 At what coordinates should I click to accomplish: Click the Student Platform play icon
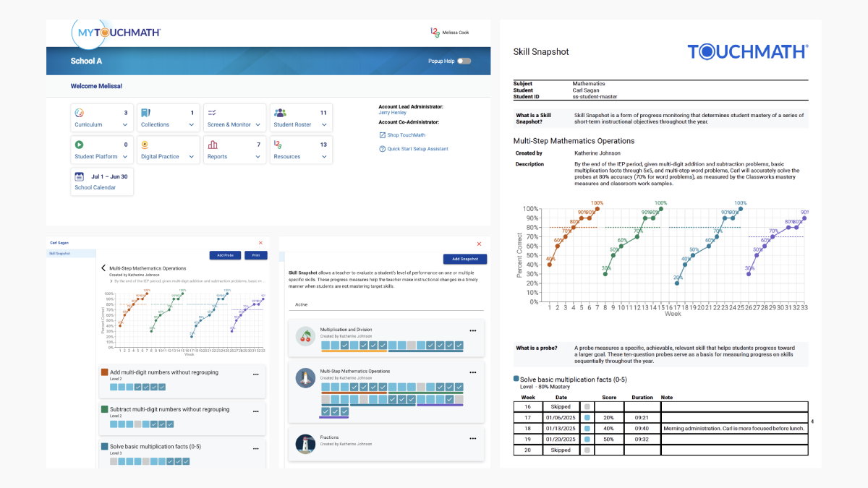point(80,145)
